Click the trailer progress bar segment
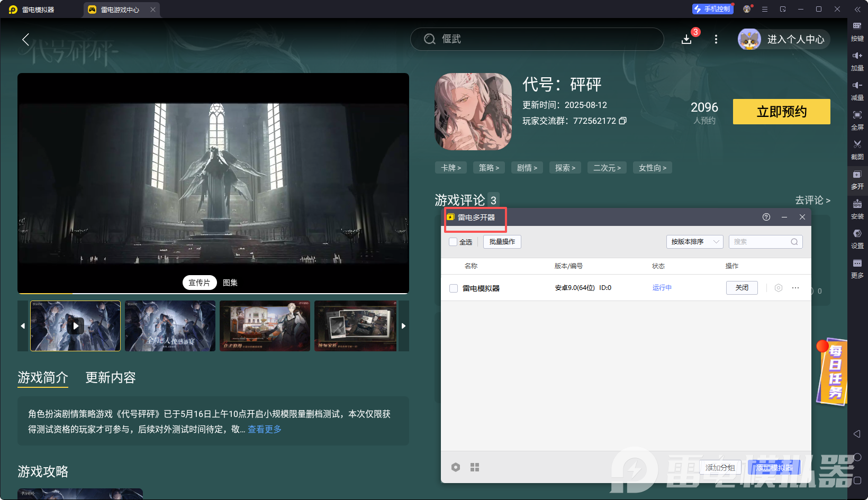Screen dimensions: 868x500 45,292
